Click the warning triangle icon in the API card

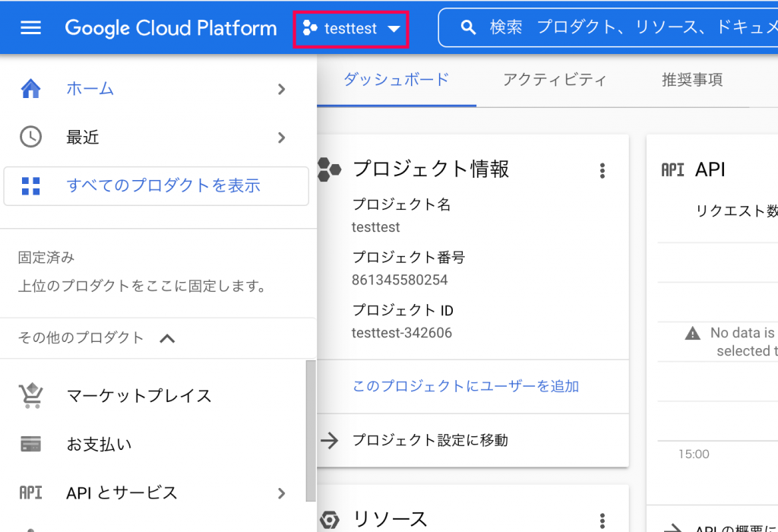click(693, 333)
